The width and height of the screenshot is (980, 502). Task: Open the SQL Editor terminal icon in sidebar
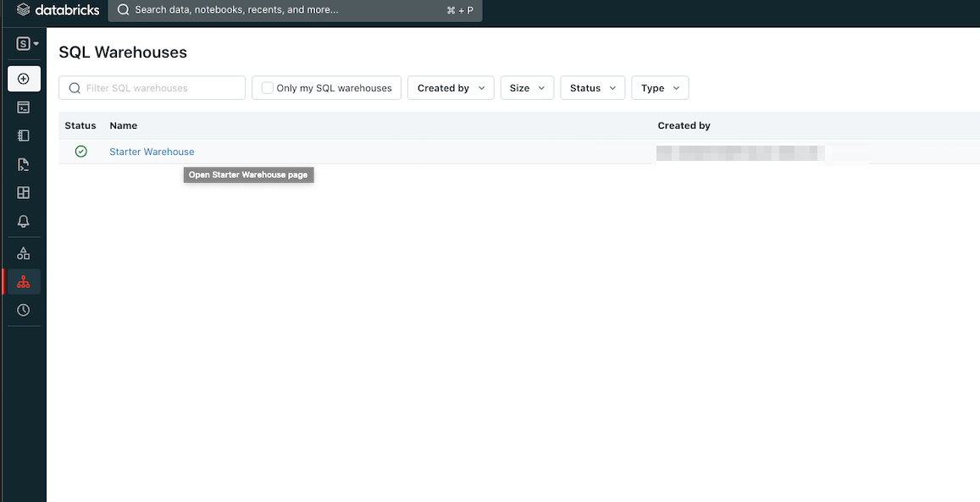pyautogui.click(x=24, y=108)
